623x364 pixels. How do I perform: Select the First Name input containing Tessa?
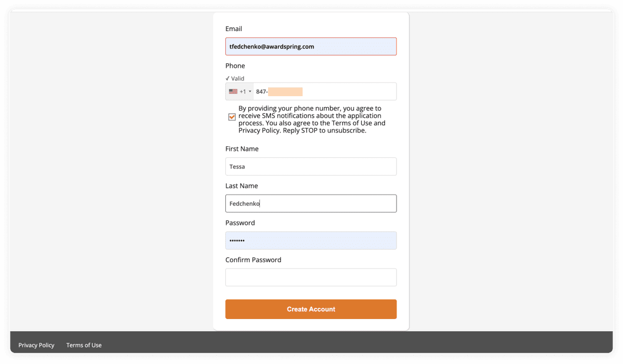311,167
